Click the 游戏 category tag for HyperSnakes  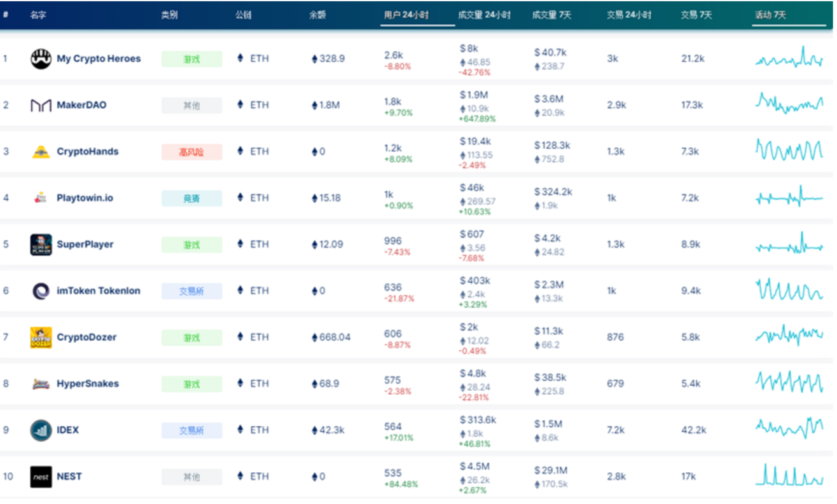click(191, 384)
